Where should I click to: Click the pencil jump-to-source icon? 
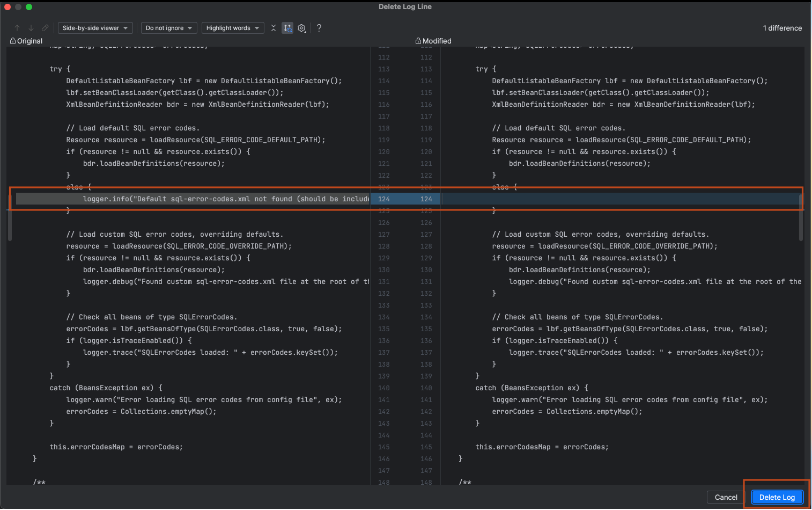(x=45, y=28)
